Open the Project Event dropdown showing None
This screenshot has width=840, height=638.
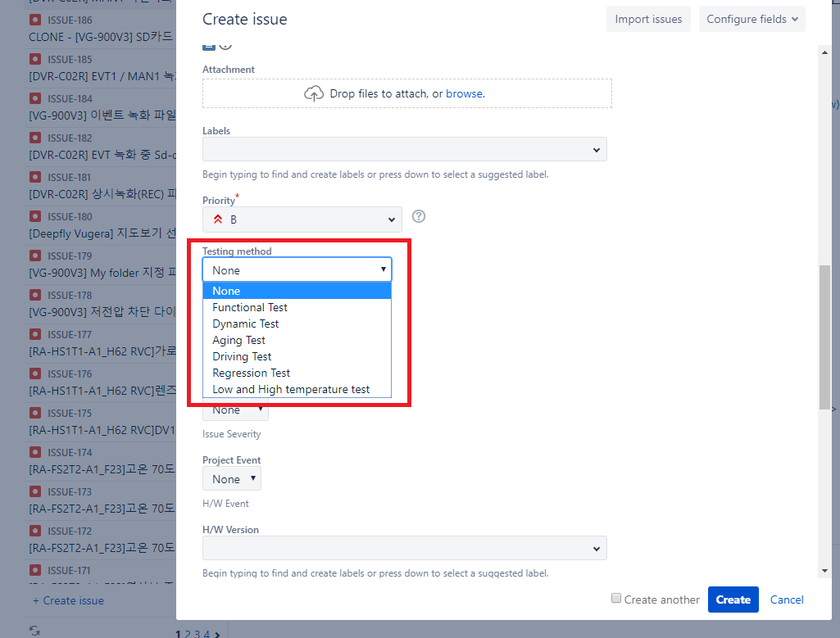click(231, 478)
